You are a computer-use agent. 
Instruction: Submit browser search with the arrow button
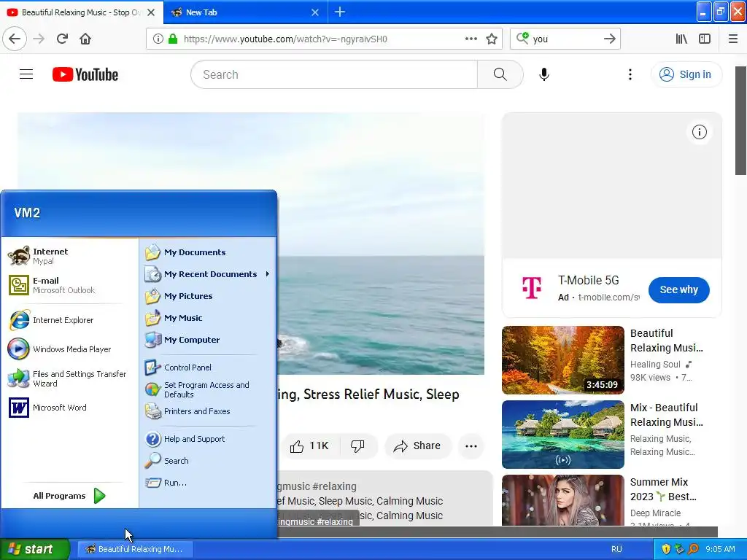610,39
